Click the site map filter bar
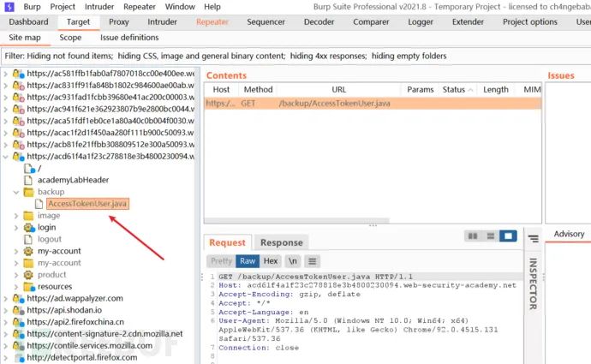This screenshot has width=591, height=364. coord(295,57)
